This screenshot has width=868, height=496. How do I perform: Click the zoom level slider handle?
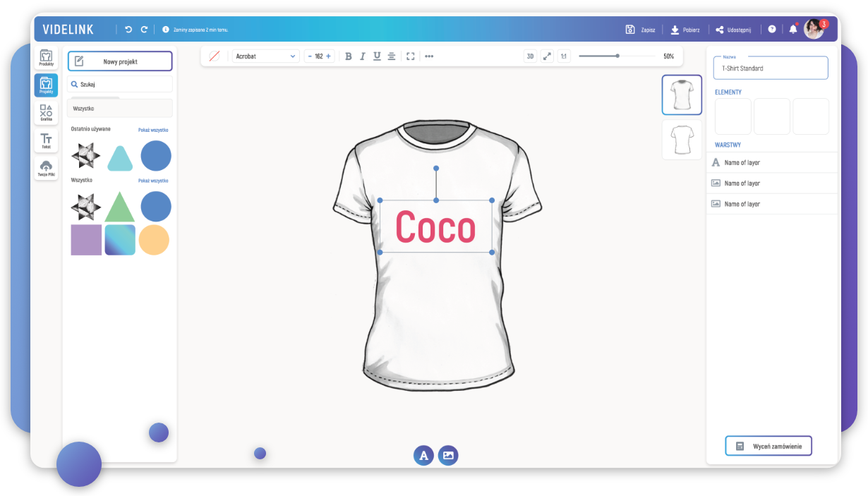click(617, 56)
